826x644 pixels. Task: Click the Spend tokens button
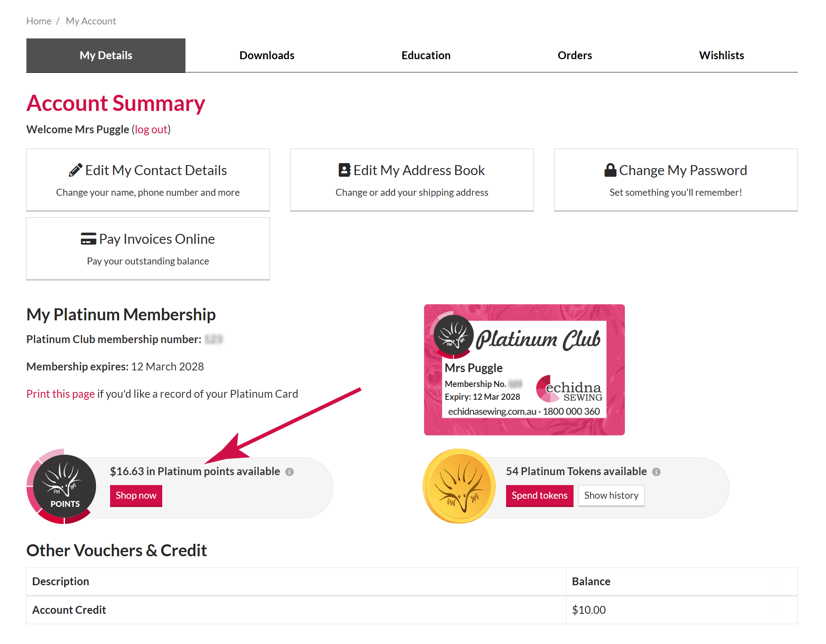click(540, 496)
